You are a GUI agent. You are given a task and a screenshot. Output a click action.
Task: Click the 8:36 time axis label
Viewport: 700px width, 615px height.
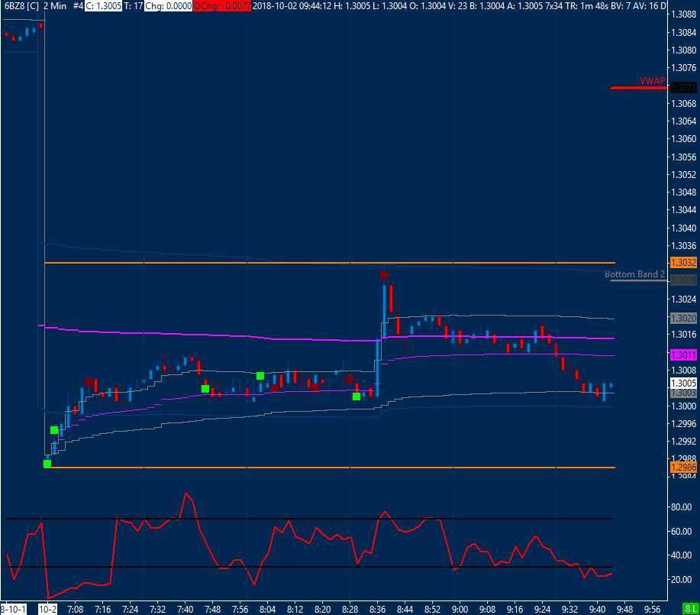[378, 609]
